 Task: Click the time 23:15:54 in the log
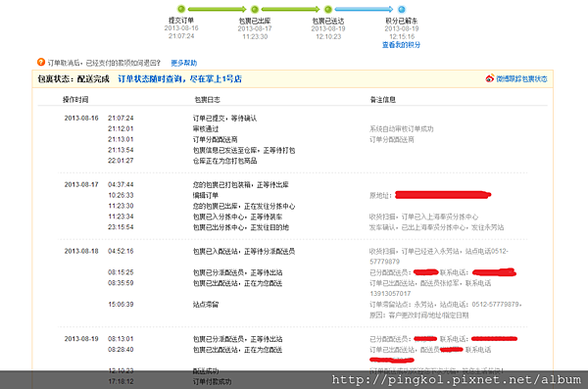click(121, 227)
